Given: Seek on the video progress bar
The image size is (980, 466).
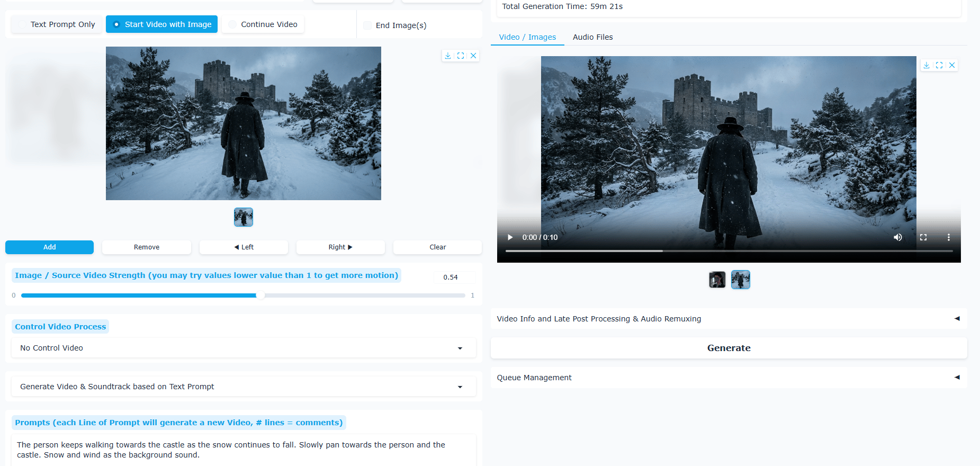Looking at the screenshot, I should (x=729, y=251).
